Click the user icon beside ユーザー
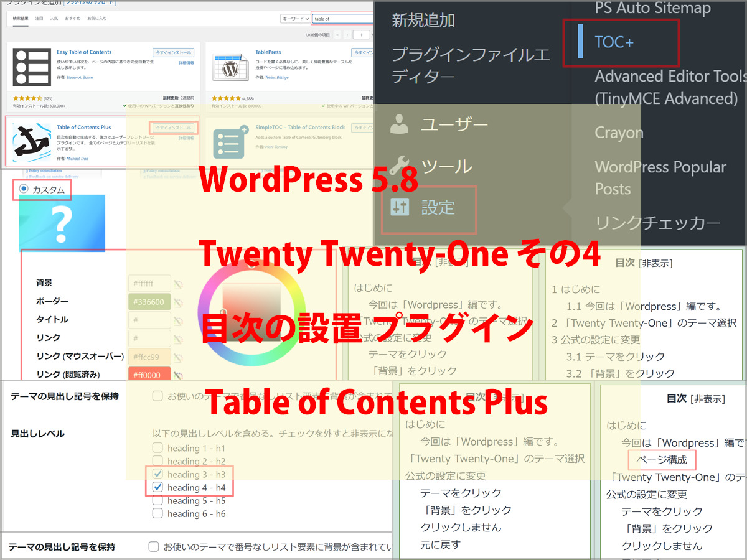Screen dimensions: 747x560 [x=398, y=125]
